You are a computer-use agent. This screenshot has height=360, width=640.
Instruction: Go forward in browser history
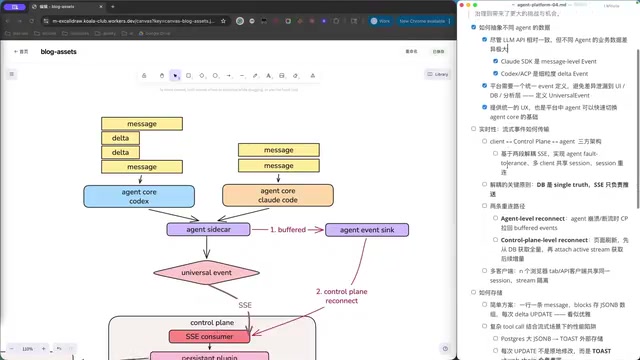tap(20, 21)
